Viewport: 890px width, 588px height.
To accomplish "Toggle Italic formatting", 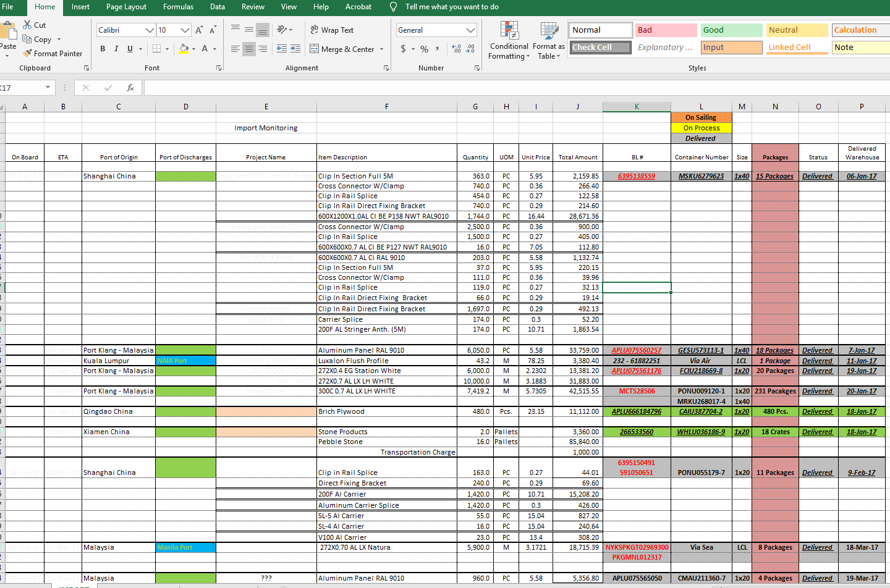I will [116, 49].
